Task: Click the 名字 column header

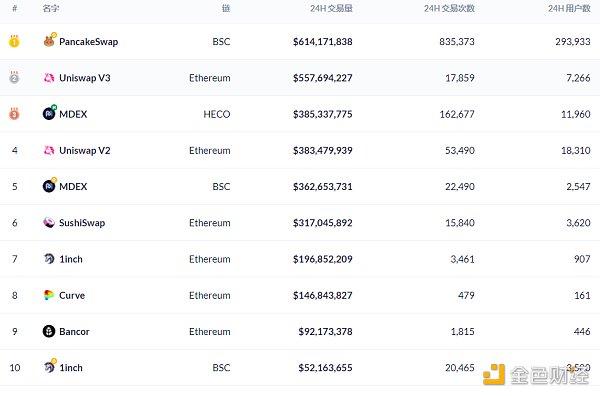Action: tap(51, 8)
